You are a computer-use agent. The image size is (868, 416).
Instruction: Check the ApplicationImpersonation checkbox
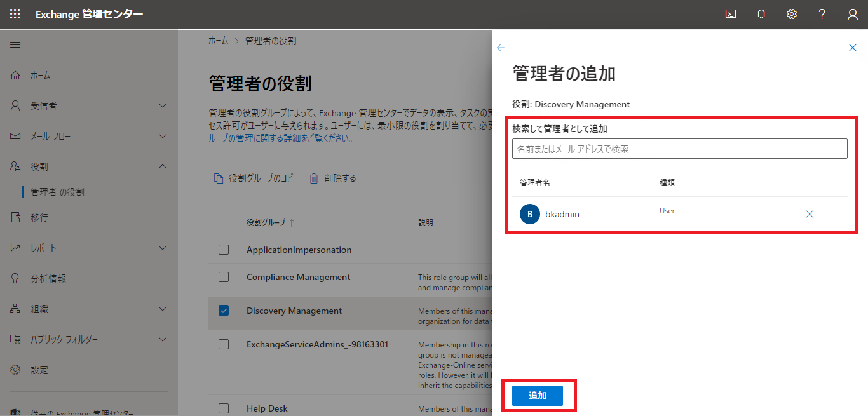tap(224, 250)
